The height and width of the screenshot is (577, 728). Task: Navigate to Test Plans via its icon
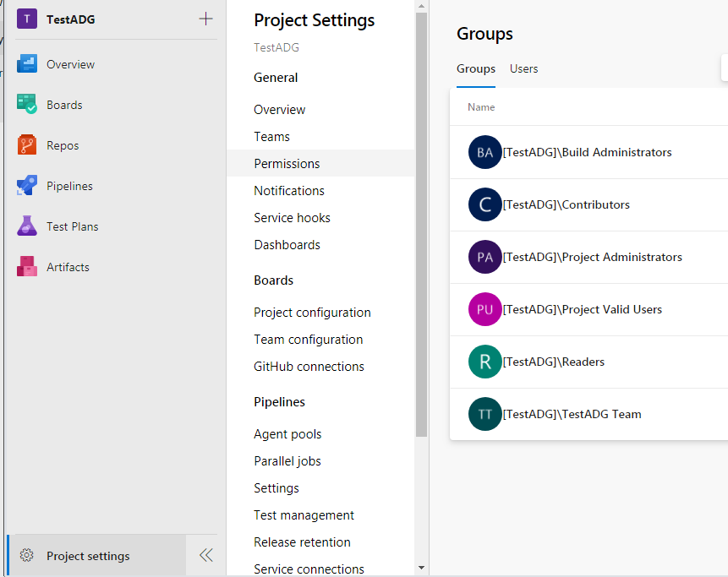pos(29,226)
